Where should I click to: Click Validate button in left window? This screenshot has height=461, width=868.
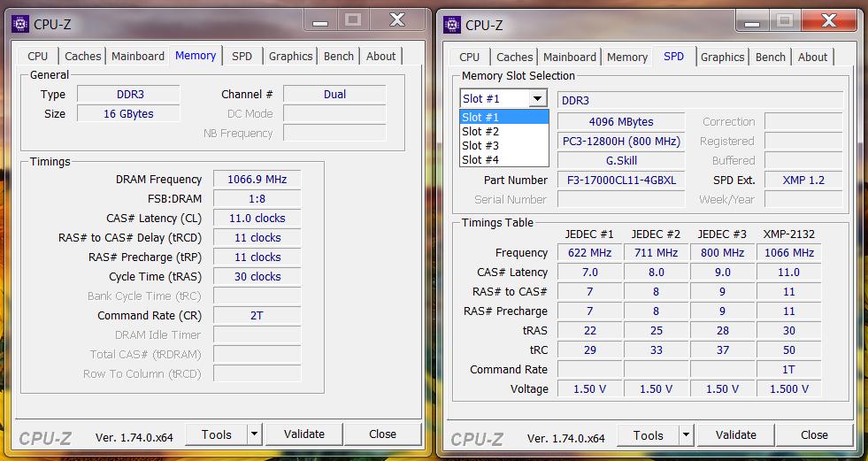tap(303, 434)
